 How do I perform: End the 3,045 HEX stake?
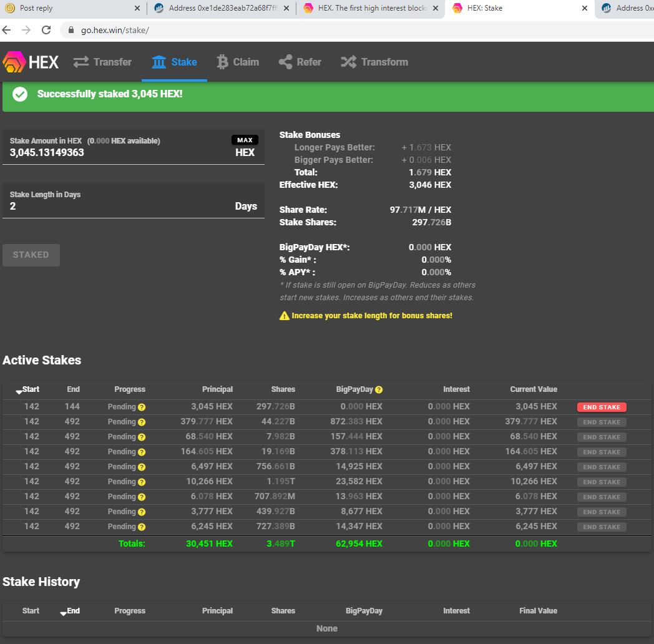pos(602,407)
